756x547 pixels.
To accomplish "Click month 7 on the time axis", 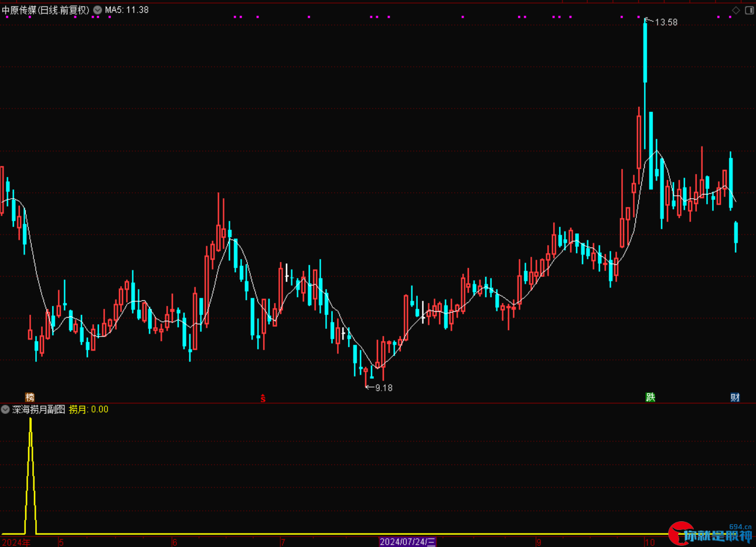I will [x=282, y=542].
